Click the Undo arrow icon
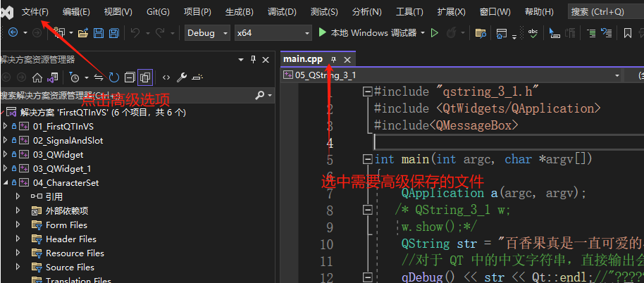Image resolution: width=644 pixels, height=283 pixels. click(x=135, y=33)
